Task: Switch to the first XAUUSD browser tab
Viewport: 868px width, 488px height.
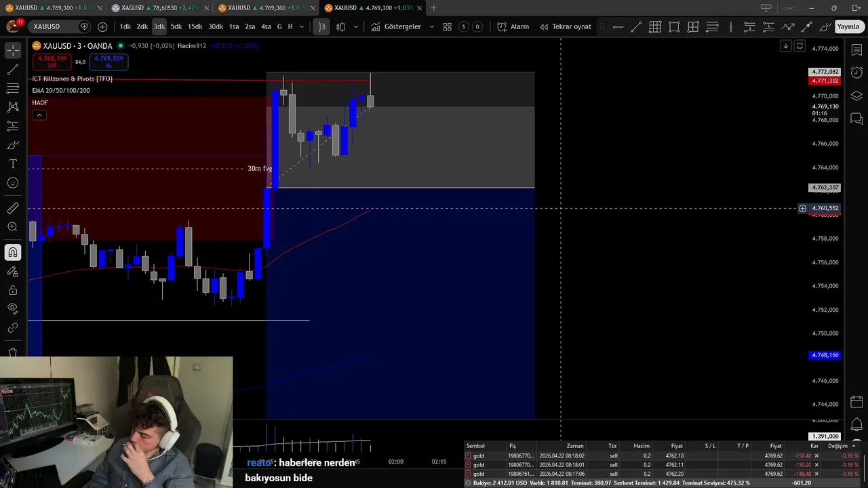Action: coord(54,7)
